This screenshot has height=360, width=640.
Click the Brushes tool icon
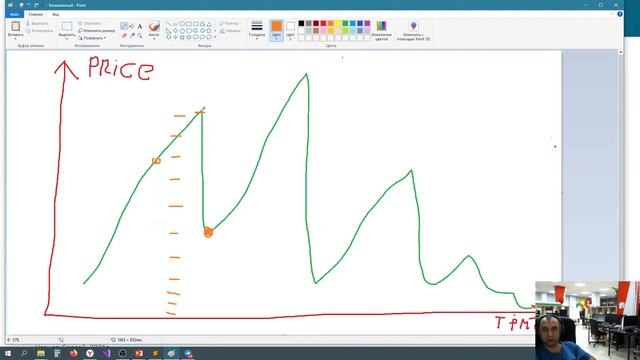pos(154,27)
